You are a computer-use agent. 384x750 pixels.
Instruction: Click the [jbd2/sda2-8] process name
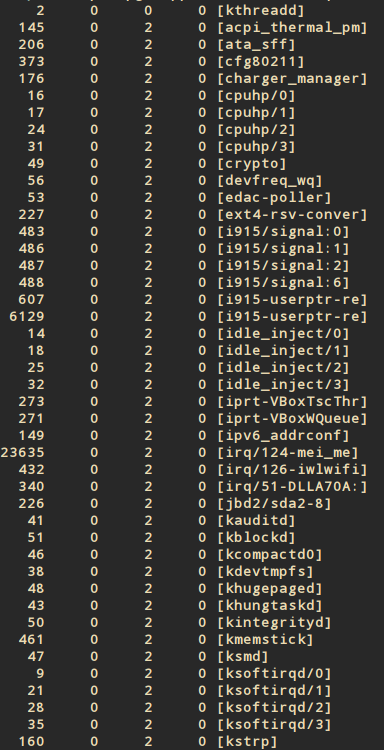click(x=274, y=504)
